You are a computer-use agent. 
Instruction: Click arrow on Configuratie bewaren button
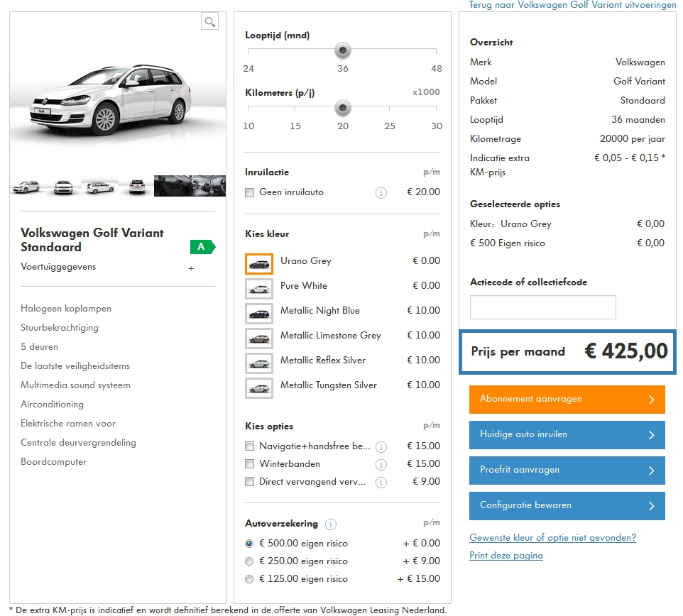click(x=651, y=505)
